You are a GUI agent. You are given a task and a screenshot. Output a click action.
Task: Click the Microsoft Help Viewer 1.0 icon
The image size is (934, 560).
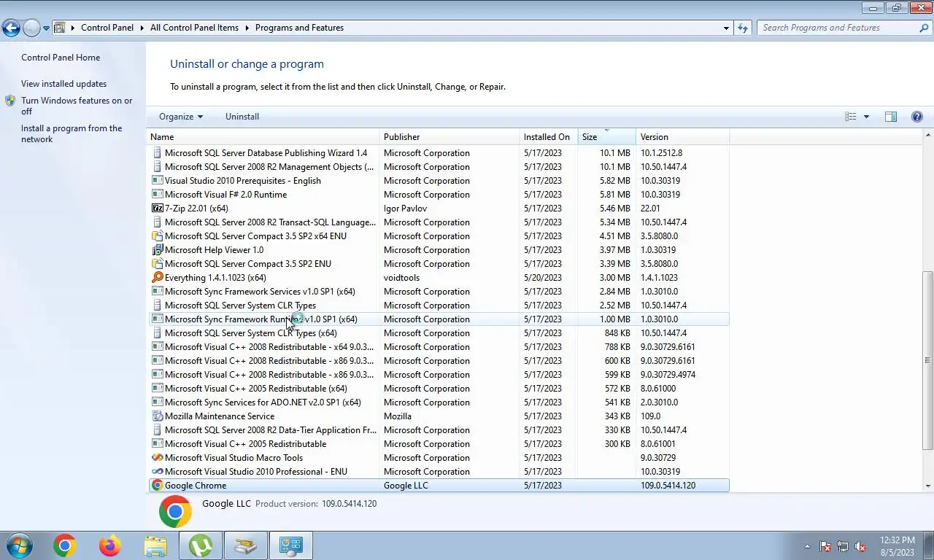(x=157, y=250)
